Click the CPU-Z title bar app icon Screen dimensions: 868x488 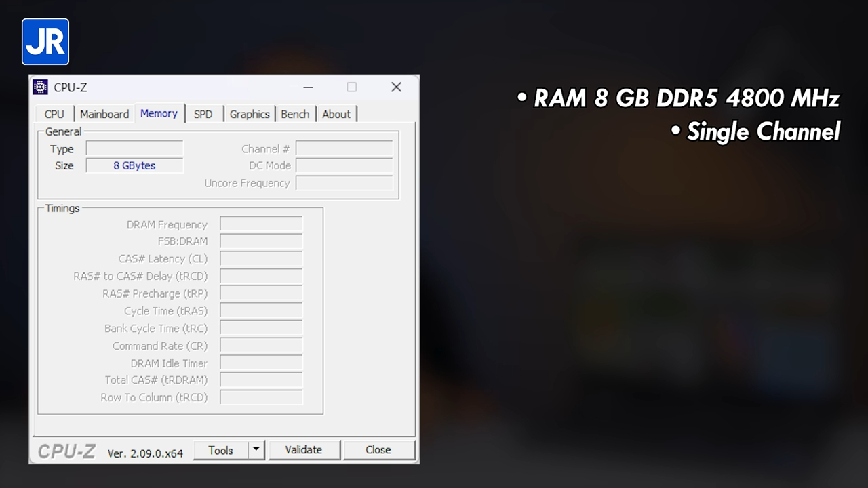click(41, 87)
